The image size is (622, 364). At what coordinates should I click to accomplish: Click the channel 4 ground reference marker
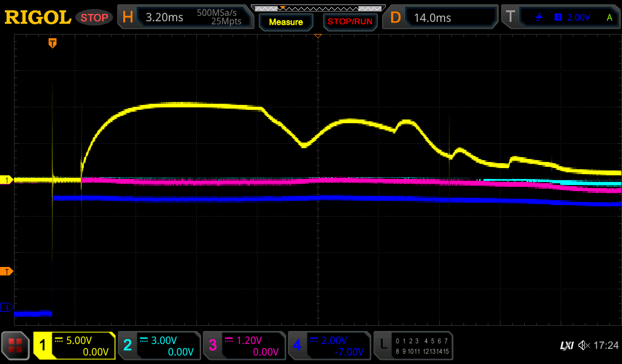(x=7, y=308)
